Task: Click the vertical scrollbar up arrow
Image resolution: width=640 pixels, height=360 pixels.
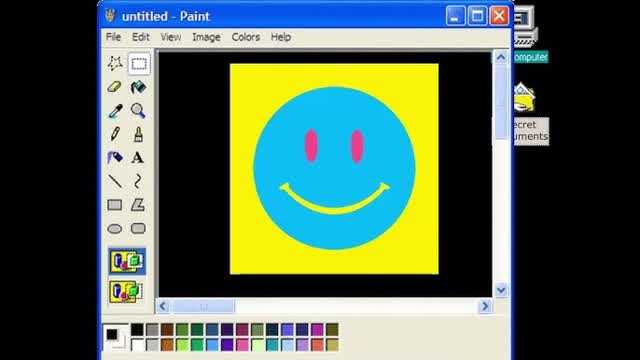Action: tap(501, 57)
